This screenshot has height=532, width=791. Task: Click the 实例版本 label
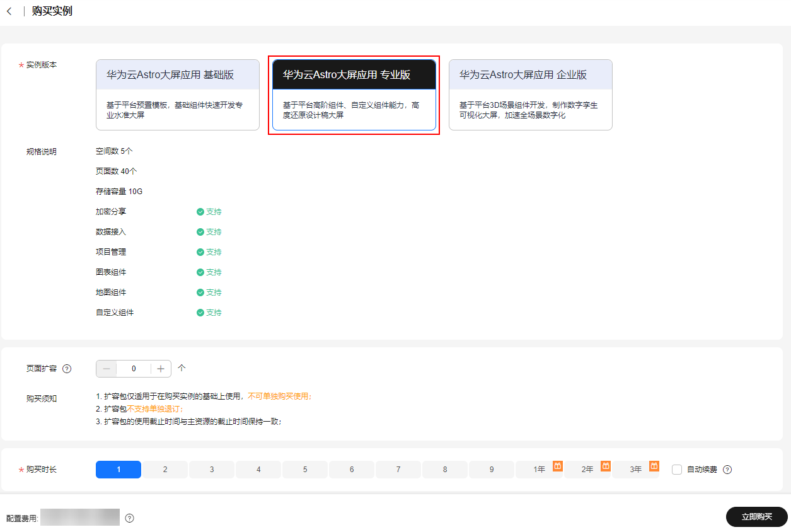(42, 65)
